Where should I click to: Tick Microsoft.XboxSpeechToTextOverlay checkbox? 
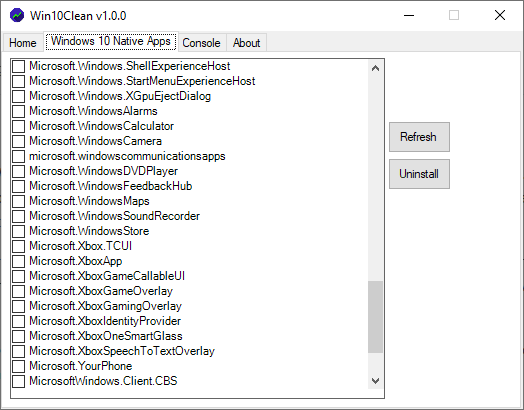coord(18,351)
